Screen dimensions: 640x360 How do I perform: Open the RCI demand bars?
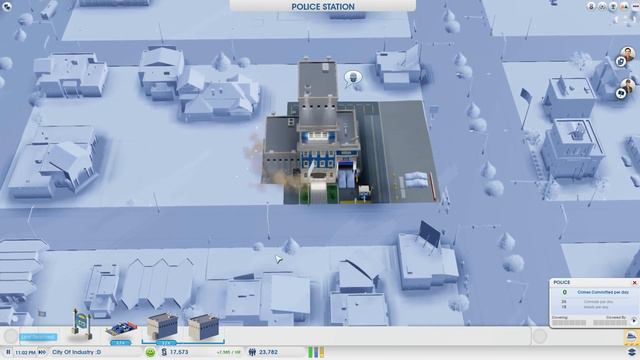pyautogui.click(x=316, y=352)
